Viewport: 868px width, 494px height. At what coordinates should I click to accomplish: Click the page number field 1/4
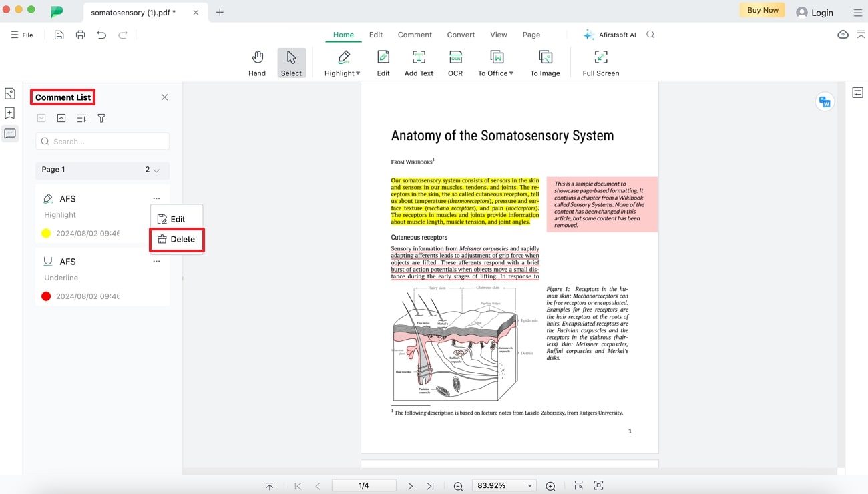click(x=364, y=486)
